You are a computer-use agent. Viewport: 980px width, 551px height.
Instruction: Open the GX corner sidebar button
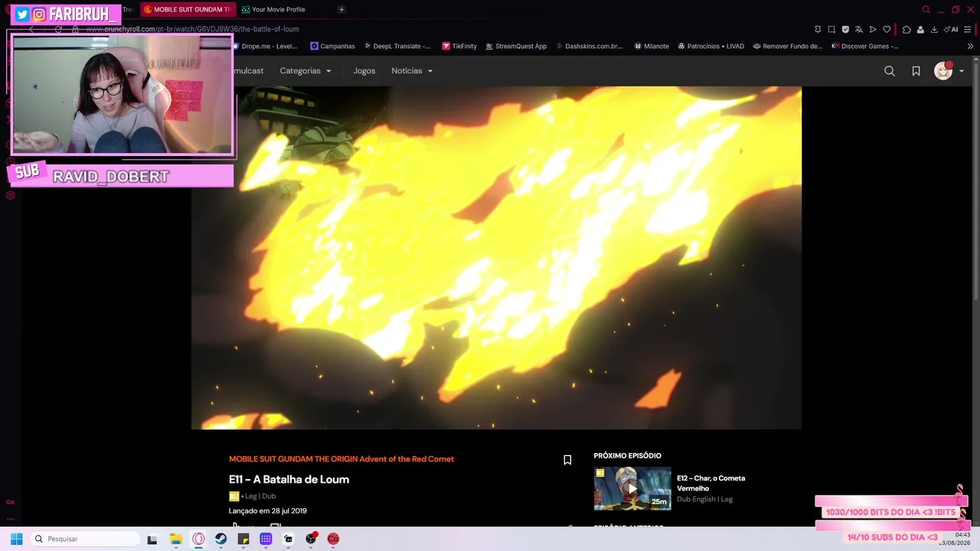click(x=10, y=502)
